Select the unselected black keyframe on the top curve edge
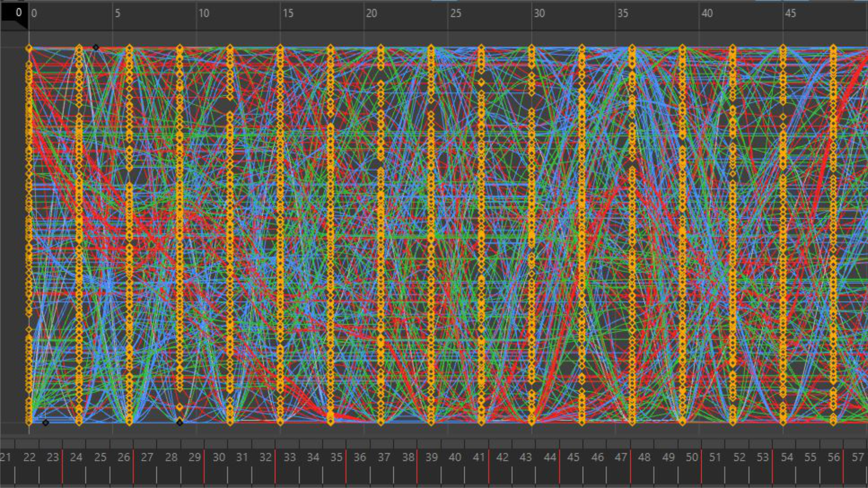The height and width of the screenshot is (488, 868). coord(96,47)
